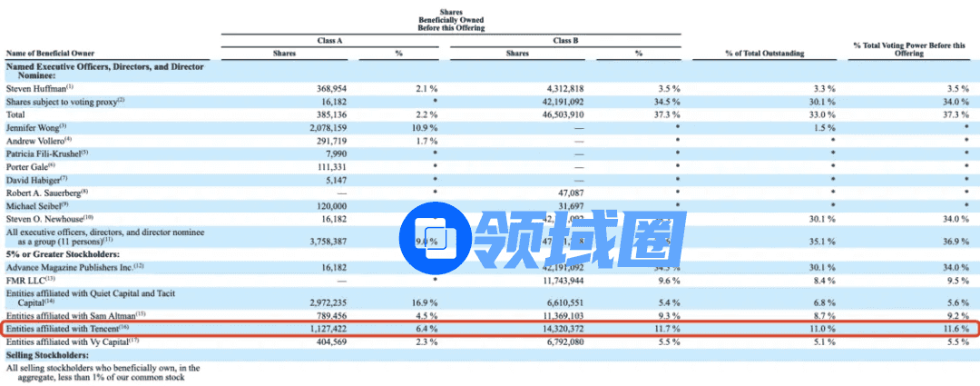The image size is (980, 386).
Task: Click Entities affiliated with Vy Capital
Action: [72, 341]
